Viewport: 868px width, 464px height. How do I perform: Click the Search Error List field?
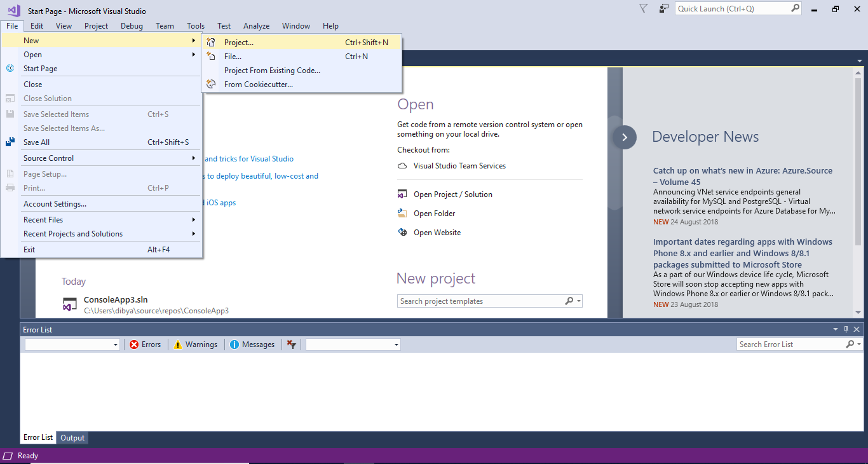pyautogui.click(x=790, y=345)
